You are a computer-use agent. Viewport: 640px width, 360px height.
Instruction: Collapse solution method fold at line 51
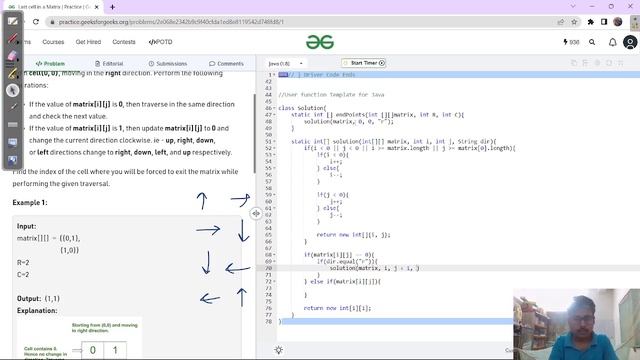pyautogui.click(x=274, y=142)
